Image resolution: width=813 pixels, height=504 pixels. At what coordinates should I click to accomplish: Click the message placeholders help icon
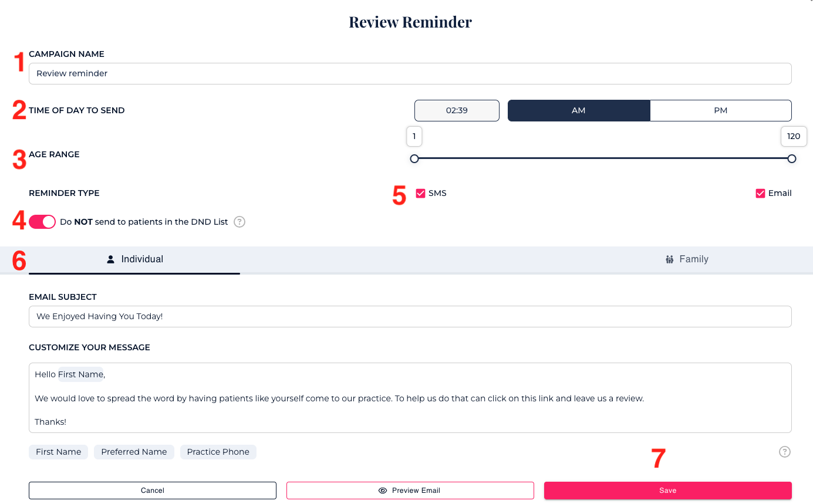784,452
